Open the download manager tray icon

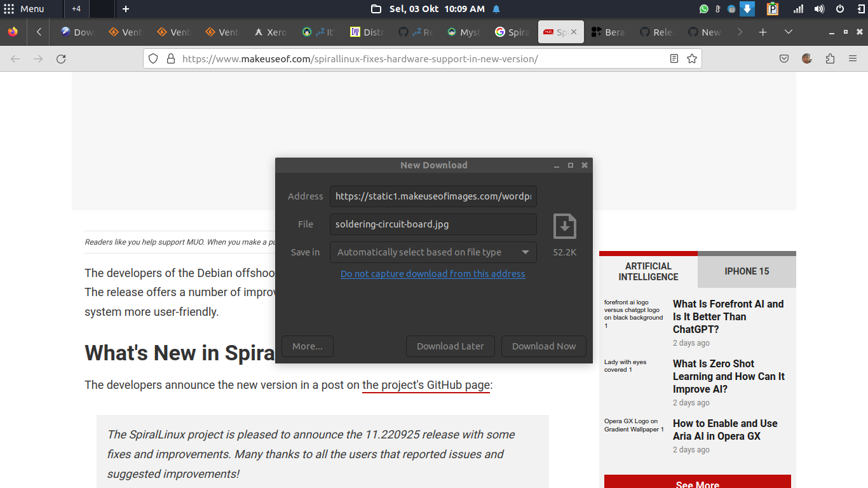pyautogui.click(x=747, y=9)
